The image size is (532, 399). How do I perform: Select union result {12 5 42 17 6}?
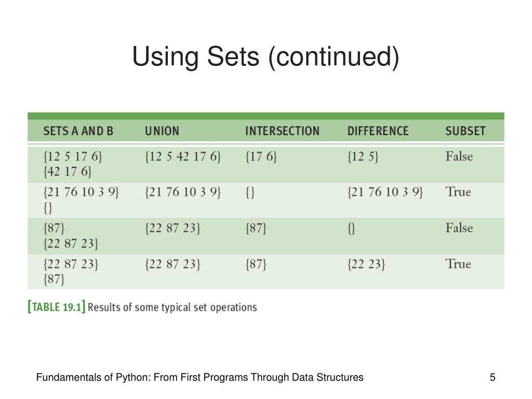(x=183, y=157)
